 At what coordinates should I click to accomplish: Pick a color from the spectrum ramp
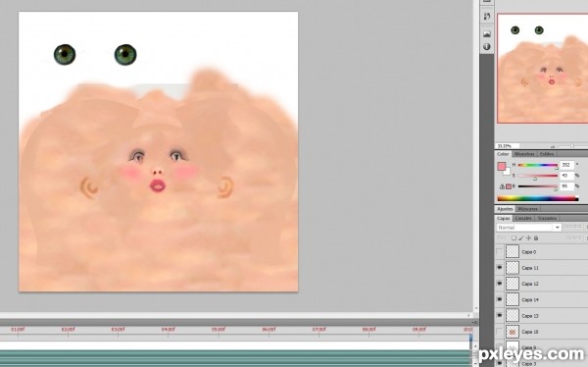538,198
